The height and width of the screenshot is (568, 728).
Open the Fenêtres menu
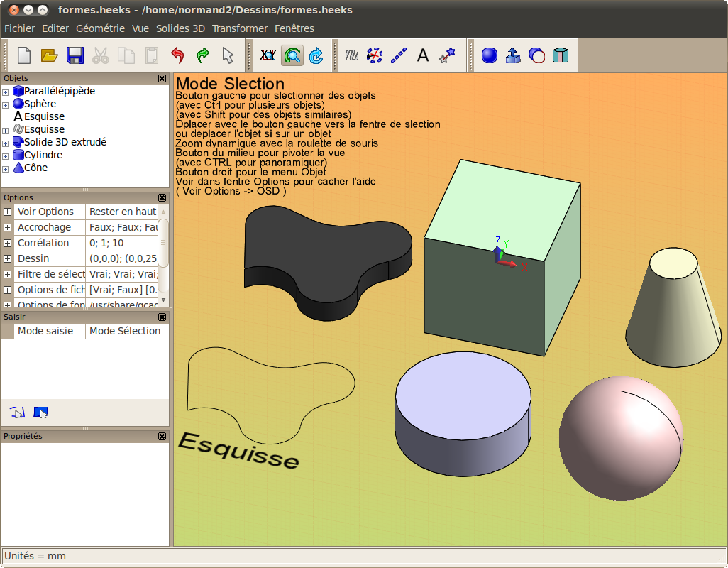point(294,28)
